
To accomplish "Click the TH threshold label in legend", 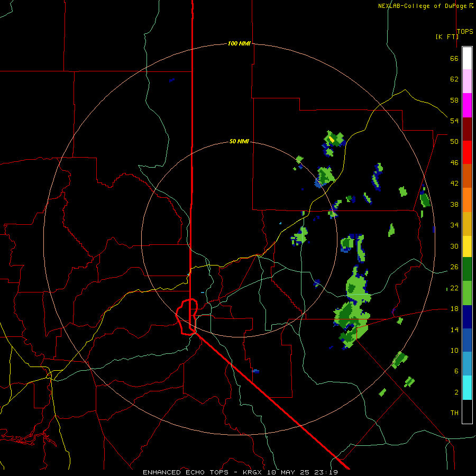I will tap(454, 413).
